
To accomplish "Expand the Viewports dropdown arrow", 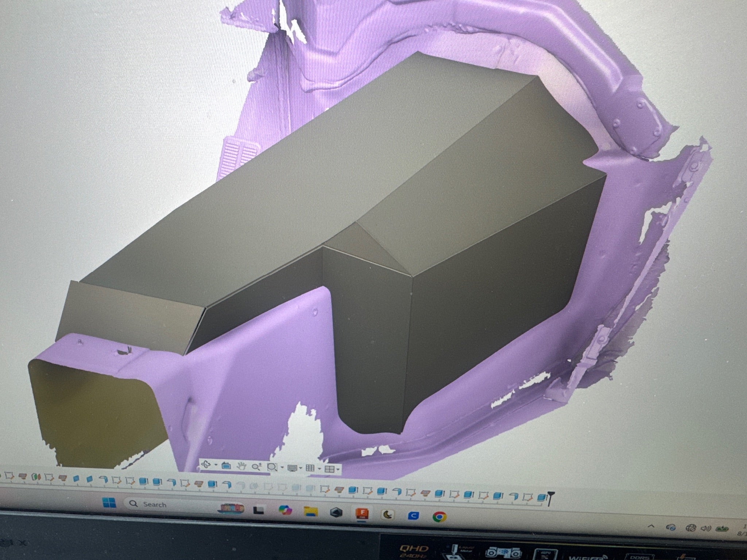I will coord(338,469).
